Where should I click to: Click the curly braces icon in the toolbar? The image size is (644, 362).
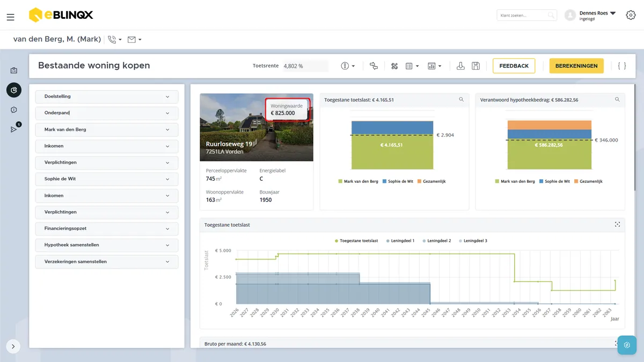pyautogui.click(x=622, y=66)
